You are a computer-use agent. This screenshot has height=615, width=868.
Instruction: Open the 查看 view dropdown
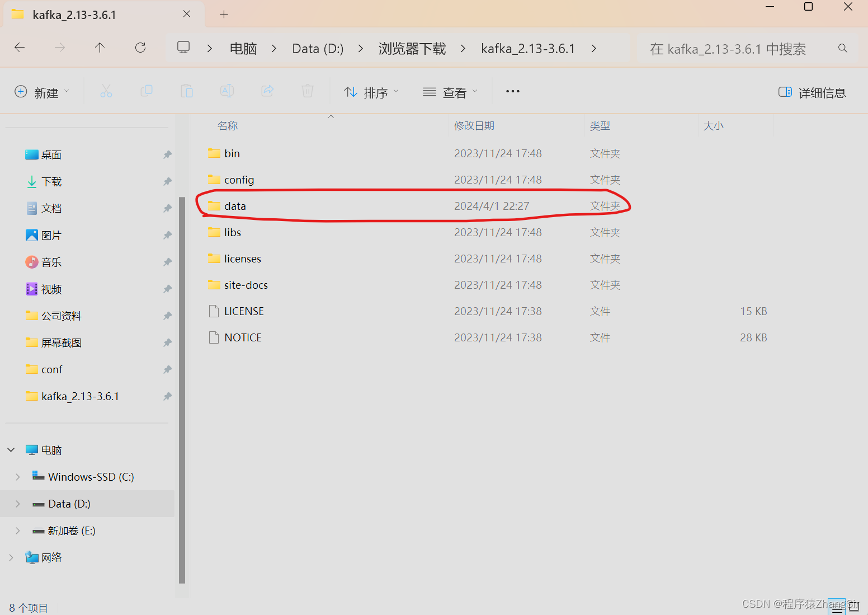tap(450, 92)
